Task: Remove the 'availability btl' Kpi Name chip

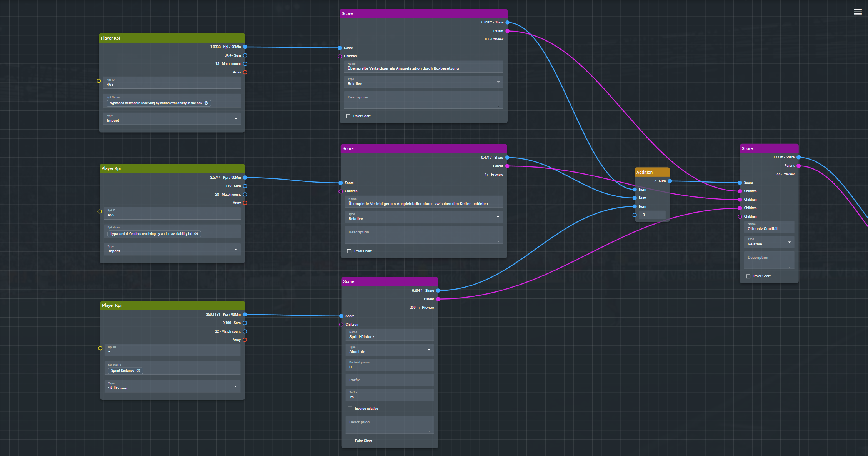Action: click(196, 234)
